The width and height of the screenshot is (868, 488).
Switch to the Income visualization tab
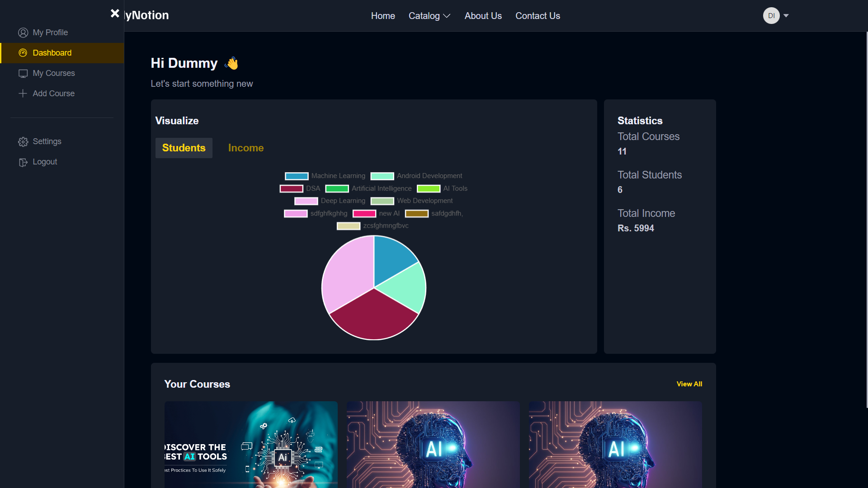[245, 148]
